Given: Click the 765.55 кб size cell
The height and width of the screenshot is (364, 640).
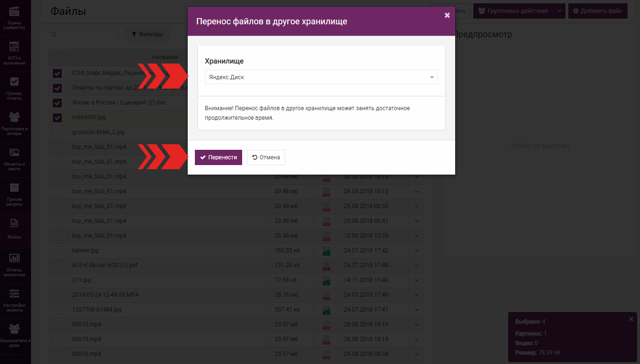Looking at the screenshot, I should point(287,250).
